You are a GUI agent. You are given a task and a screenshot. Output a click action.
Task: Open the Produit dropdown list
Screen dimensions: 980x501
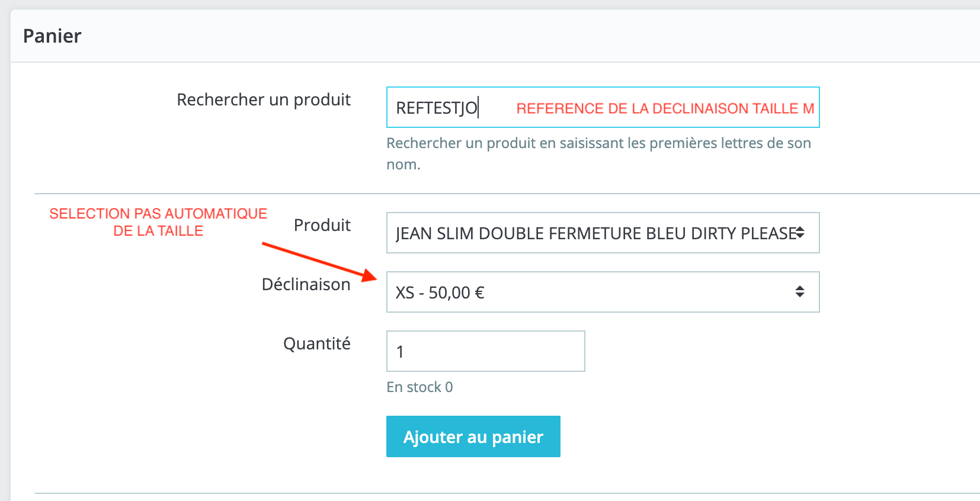coord(602,233)
